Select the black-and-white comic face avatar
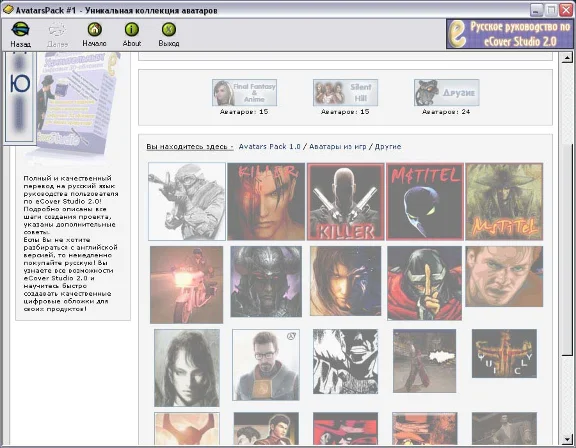This screenshot has height=448, width=576. click(x=345, y=361)
